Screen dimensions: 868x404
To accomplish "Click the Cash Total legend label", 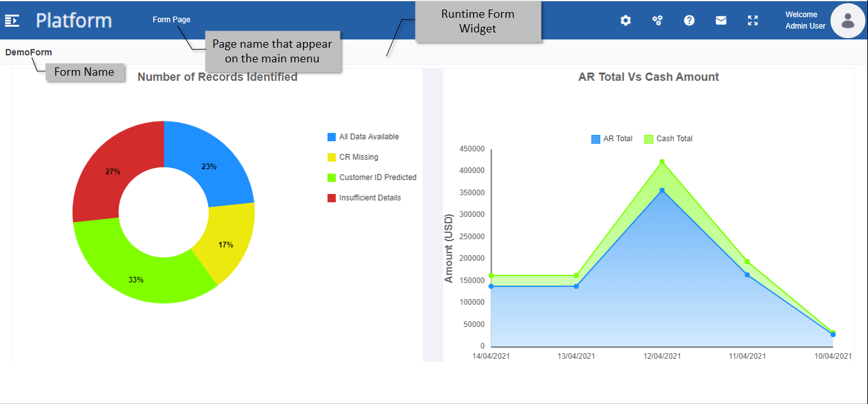I will [675, 139].
